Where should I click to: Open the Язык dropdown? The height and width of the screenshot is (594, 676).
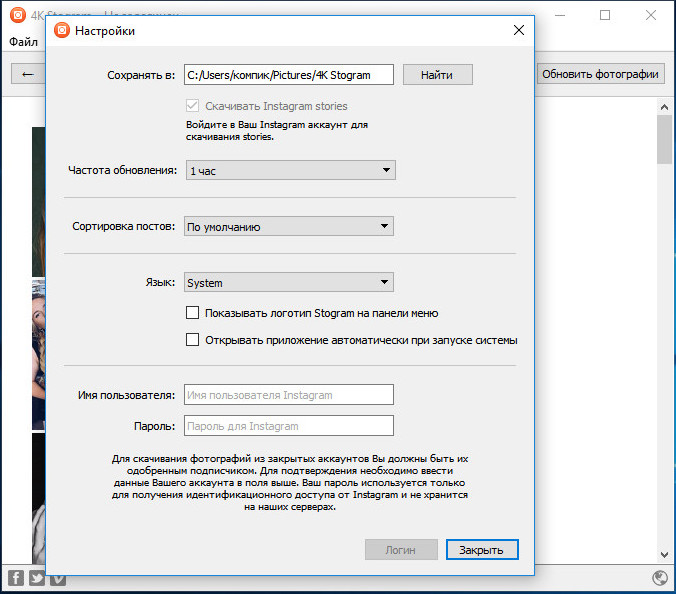[x=289, y=282]
